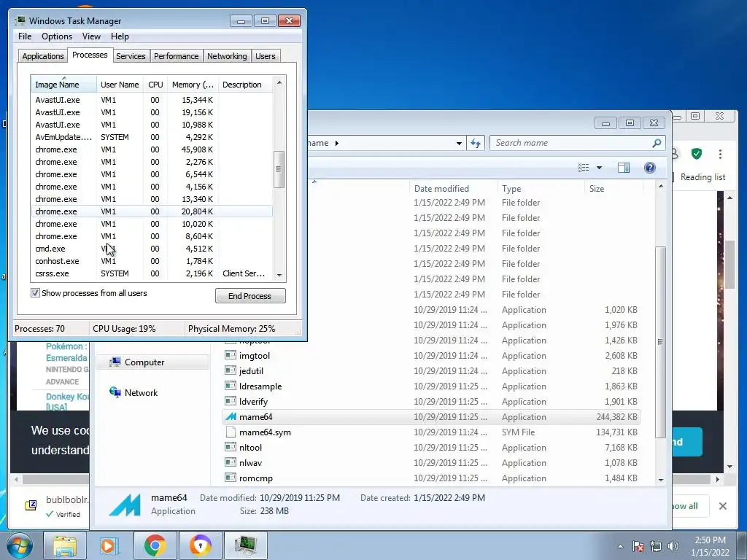This screenshot has height=560, width=747.
Task: Expand breadcrumb arrow after mame folder
Action: tap(336, 143)
